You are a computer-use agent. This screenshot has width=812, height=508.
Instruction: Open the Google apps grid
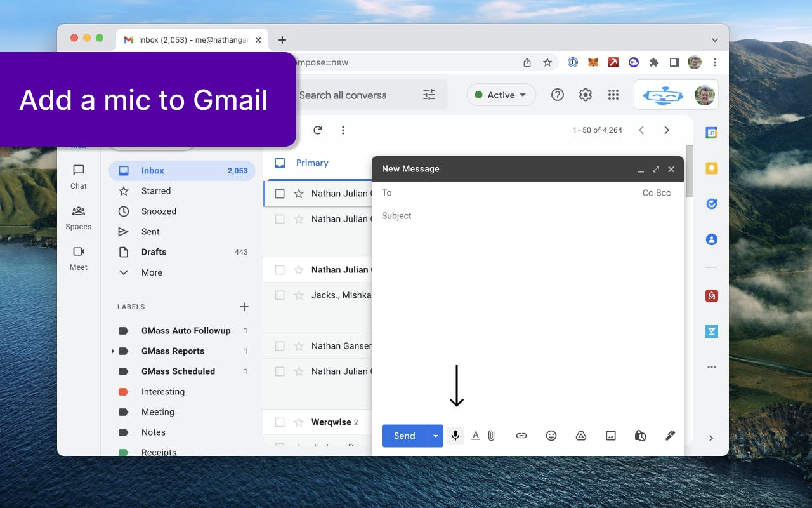point(613,95)
